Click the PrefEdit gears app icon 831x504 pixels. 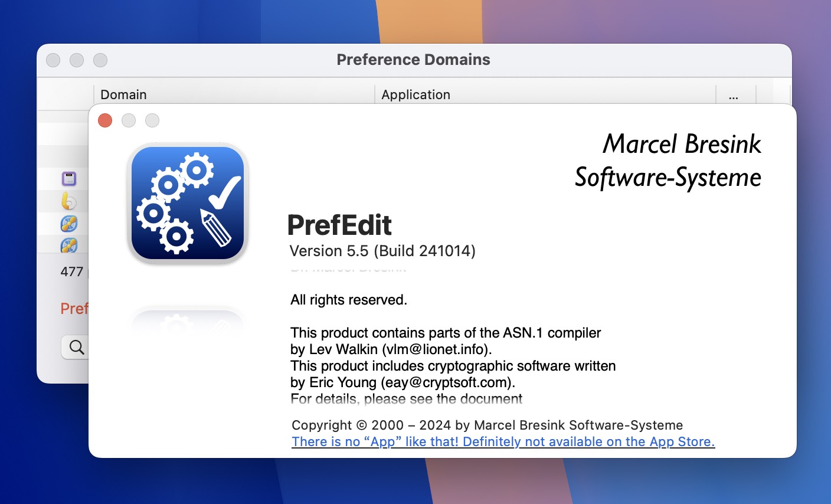(188, 203)
